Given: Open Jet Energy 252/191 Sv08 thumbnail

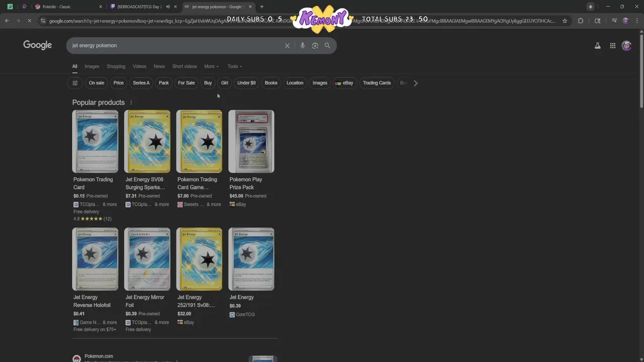Looking at the screenshot, I should pyautogui.click(x=199, y=259).
